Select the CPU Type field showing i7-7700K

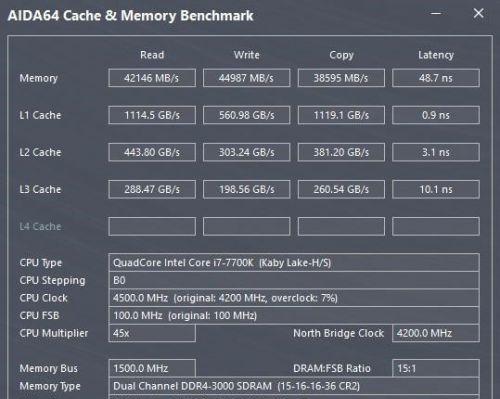pyautogui.click(x=294, y=263)
